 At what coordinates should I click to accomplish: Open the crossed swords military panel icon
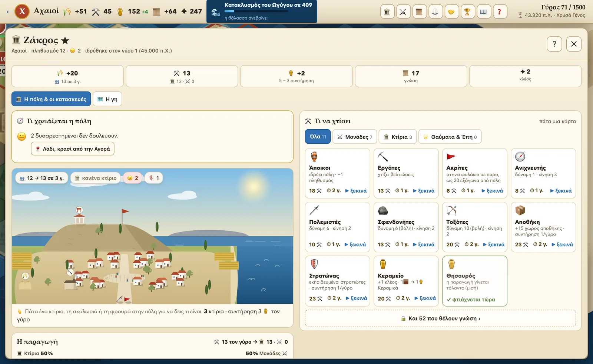click(403, 12)
